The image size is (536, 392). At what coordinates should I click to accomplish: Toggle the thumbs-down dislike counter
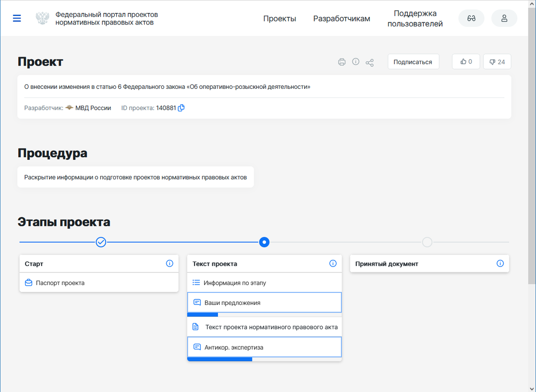coord(497,61)
